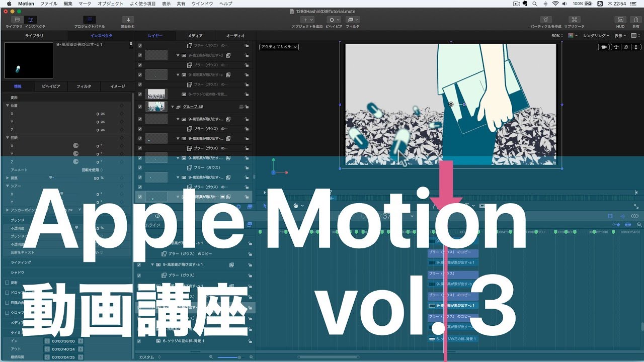Click the canvas 3D orbit control

[625, 47]
